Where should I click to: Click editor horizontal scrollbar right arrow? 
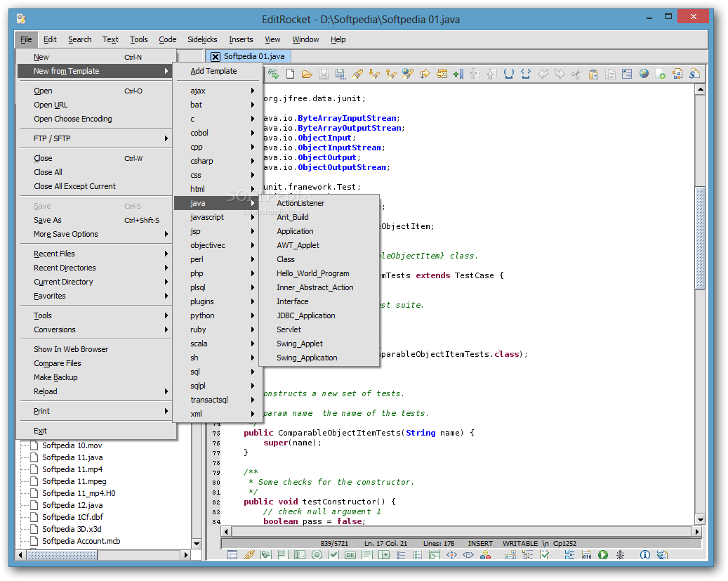pos(696,531)
